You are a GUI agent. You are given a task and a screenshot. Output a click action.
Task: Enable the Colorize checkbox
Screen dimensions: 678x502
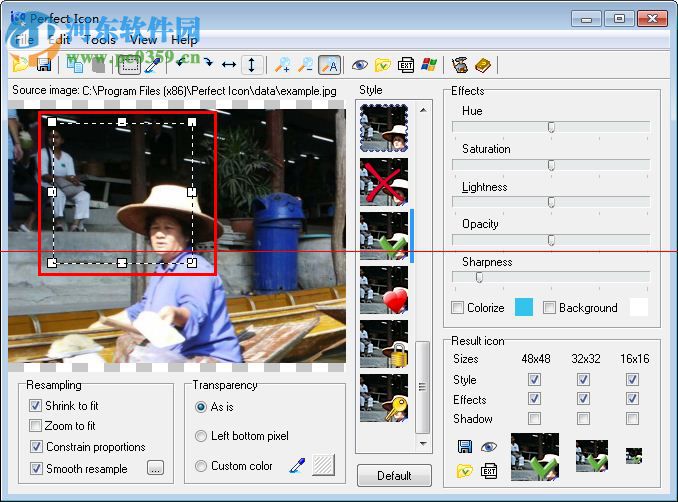point(458,308)
